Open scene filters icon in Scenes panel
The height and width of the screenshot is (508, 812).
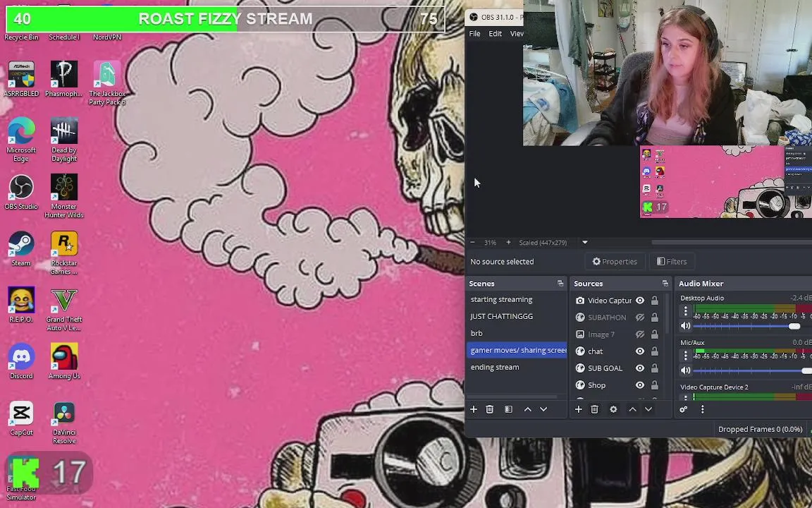(x=508, y=409)
